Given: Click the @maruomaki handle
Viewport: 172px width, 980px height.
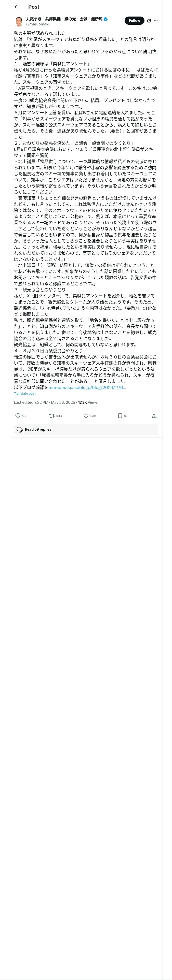Looking at the screenshot, I should click(37, 24).
